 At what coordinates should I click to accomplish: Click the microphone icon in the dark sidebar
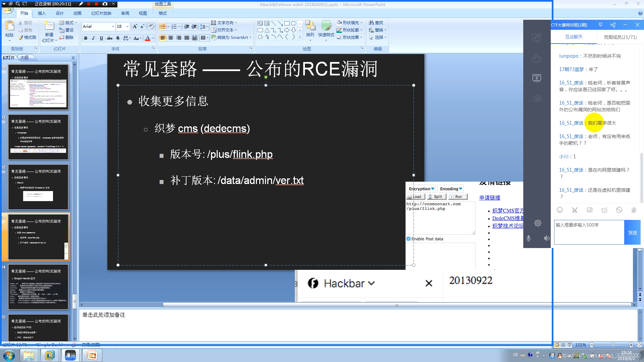point(529,238)
